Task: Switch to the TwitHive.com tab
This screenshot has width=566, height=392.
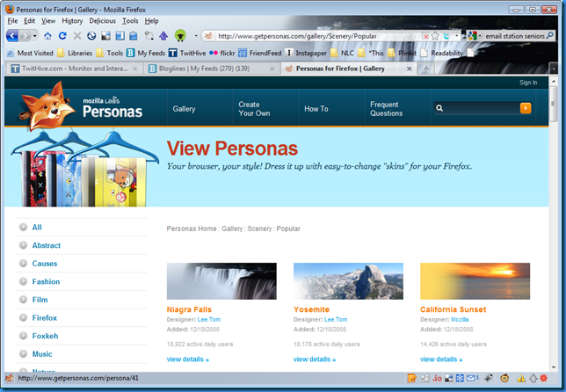Action: click(74, 69)
